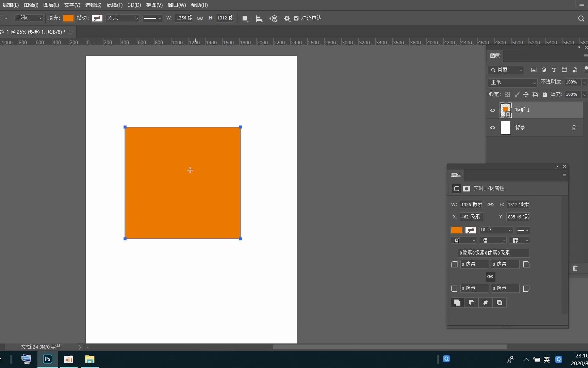
Task: Collapse the Properties panel with double arrows
Action: (x=557, y=167)
